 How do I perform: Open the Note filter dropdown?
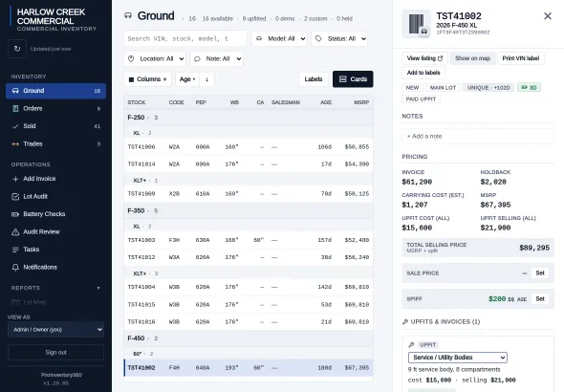point(217,58)
